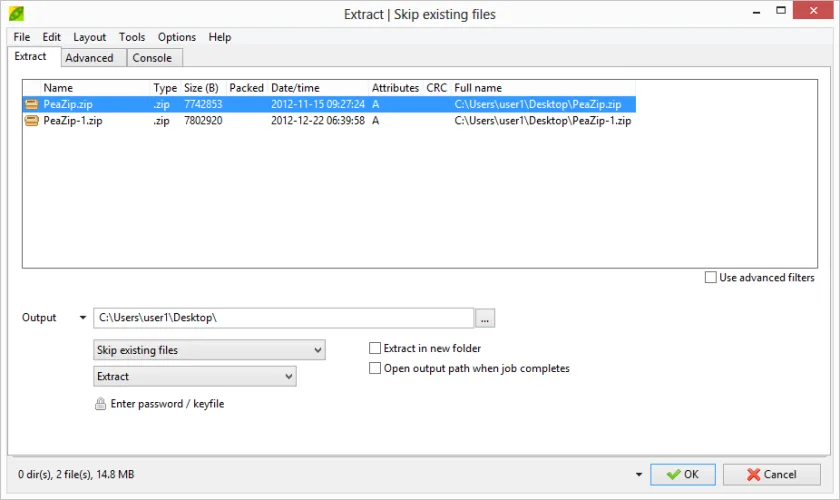Click the status text 0 dir(s), 2 file(s)
Image resolution: width=840 pixels, height=500 pixels.
click(x=55, y=474)
